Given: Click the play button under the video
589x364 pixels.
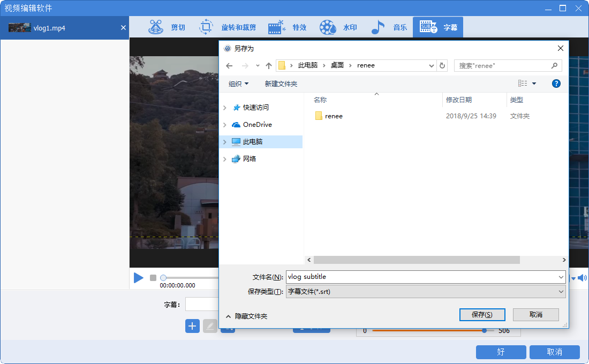Looking at the screenshot, I should (x=139, y=278).
